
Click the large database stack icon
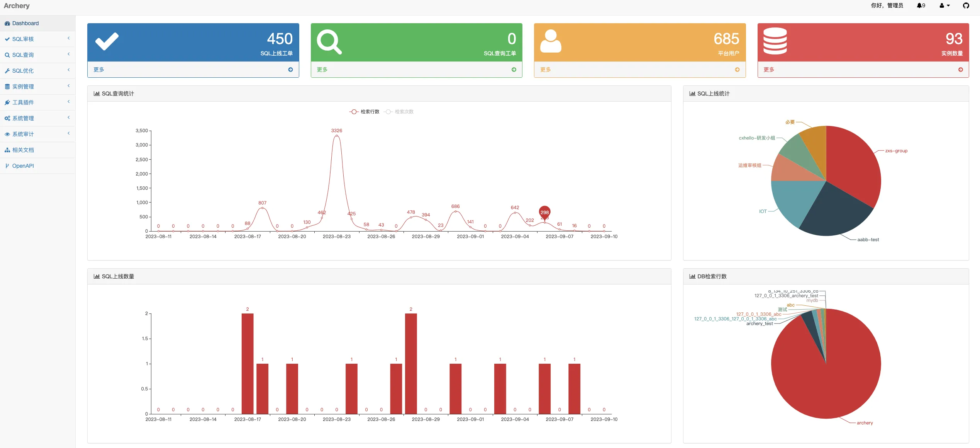[x=775, y=41]
